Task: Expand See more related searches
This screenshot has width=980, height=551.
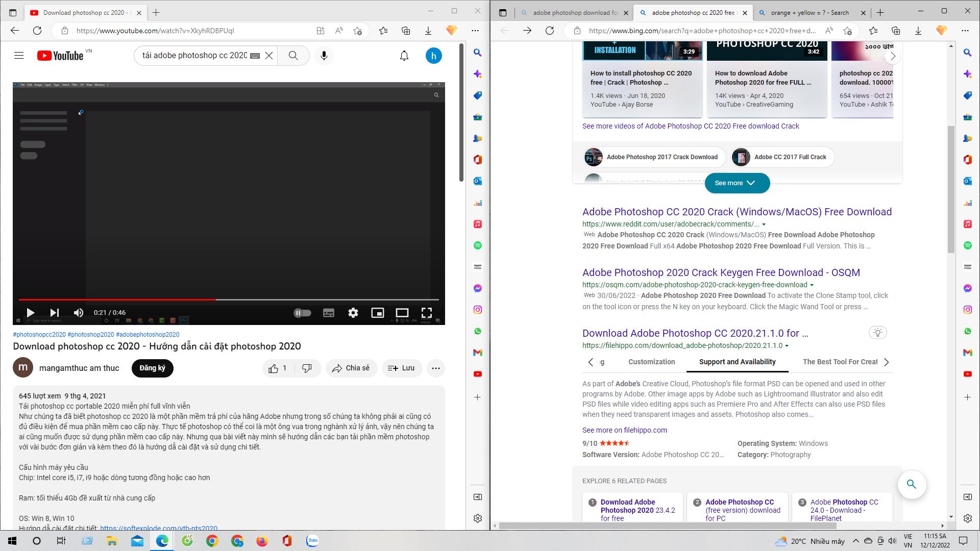Action: 737,183
